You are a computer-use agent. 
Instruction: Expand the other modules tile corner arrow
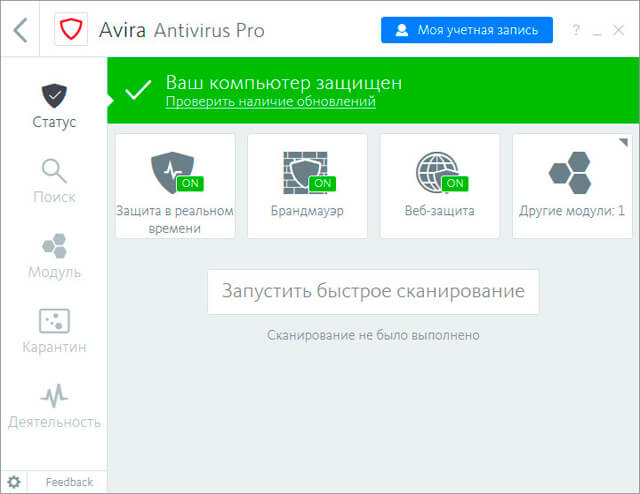point(625,141)
